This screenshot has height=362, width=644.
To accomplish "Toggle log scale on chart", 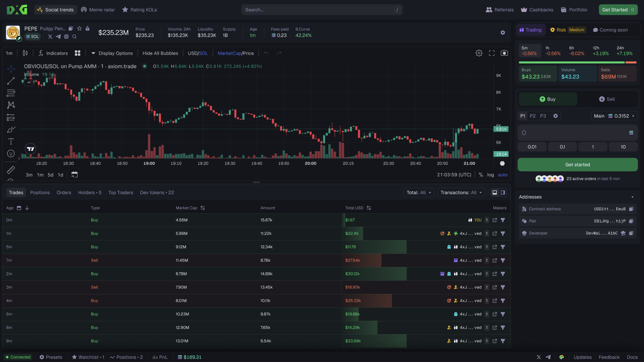I will pyautogui.click(x=490, y=175).
